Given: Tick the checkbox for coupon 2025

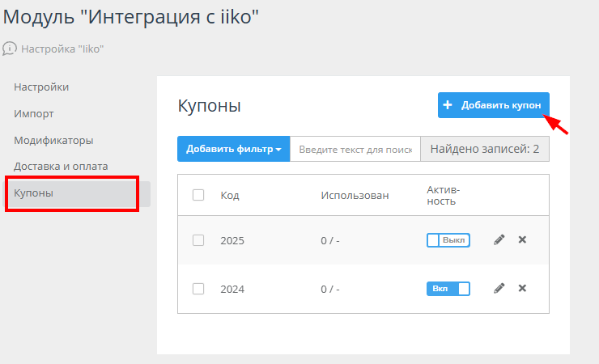Looking at the screenshot, I should pos(198,240).
